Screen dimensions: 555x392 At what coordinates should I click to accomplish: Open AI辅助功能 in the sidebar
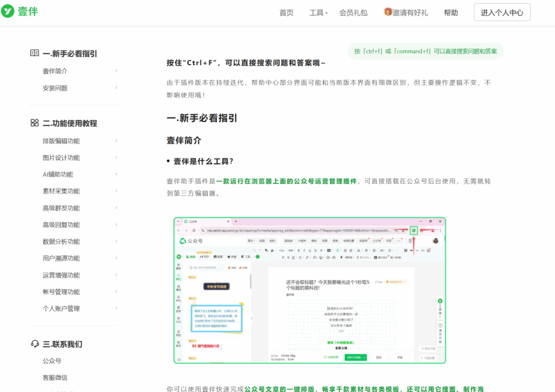[x=57, y=174]
